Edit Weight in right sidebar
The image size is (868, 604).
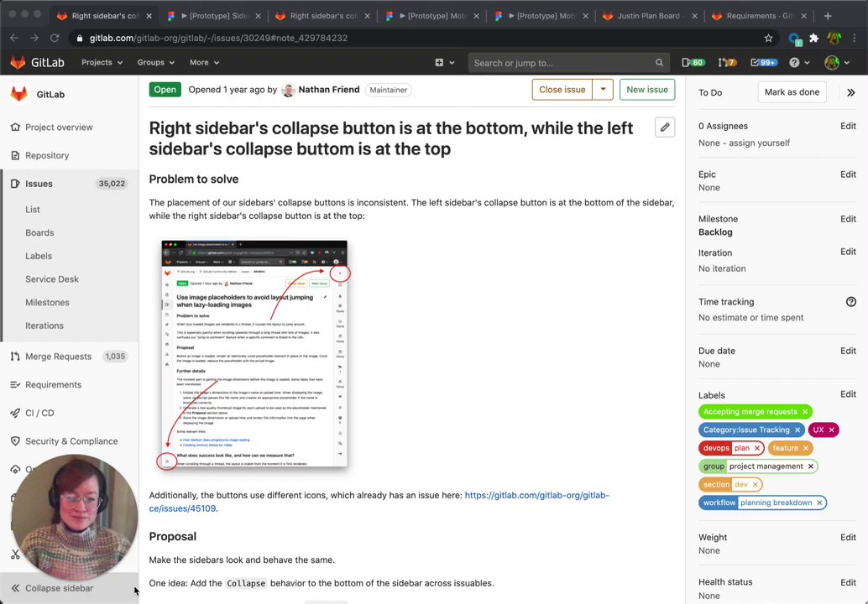(848, 537)
